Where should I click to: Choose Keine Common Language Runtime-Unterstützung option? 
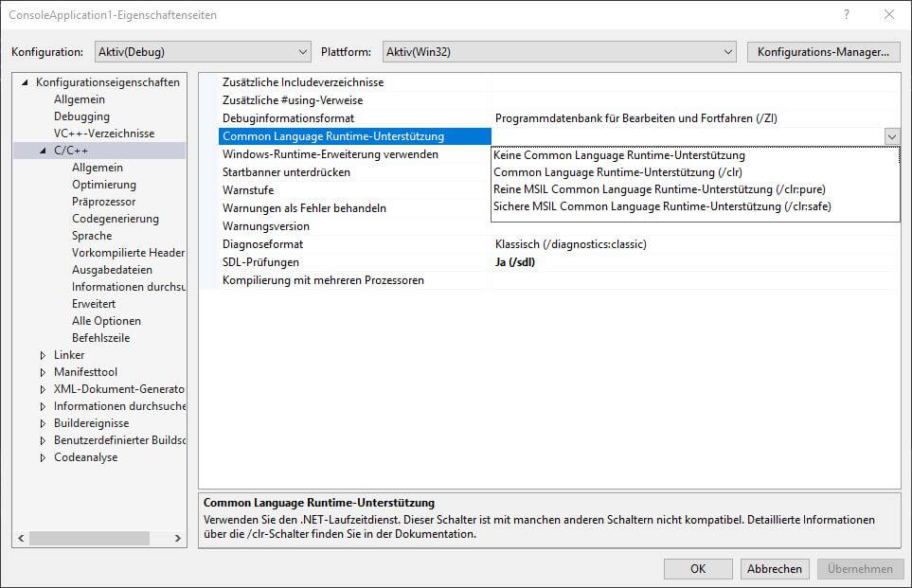coord(618,155)
